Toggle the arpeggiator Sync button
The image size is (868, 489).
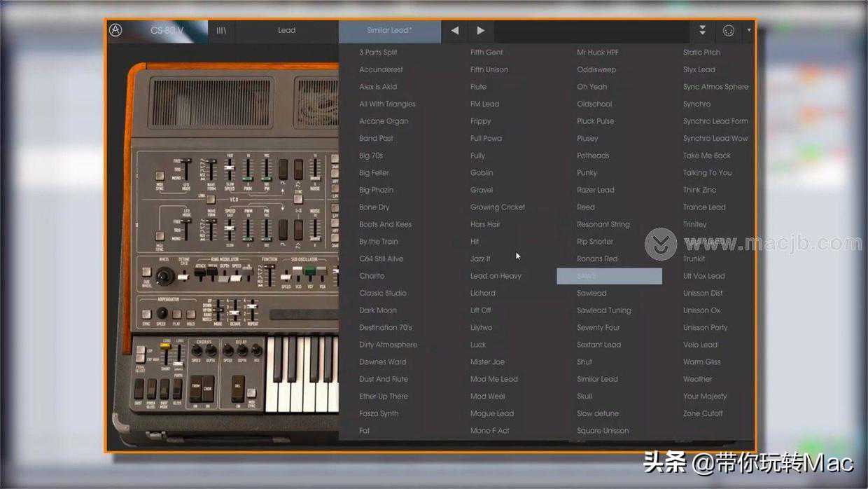coord(146,314)
